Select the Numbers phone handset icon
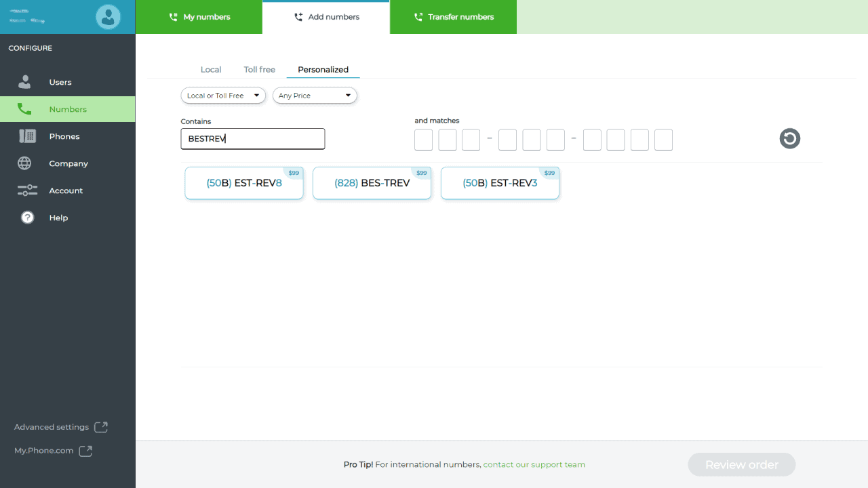The image size is (868, 488). click(x=25, y=109)
